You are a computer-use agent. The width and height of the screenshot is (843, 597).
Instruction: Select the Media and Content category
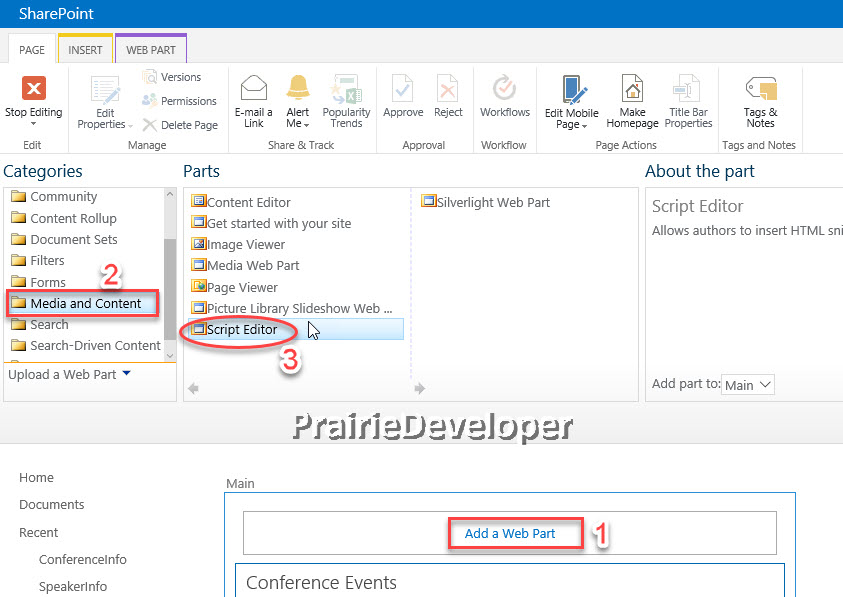click(x=83, y=303)
